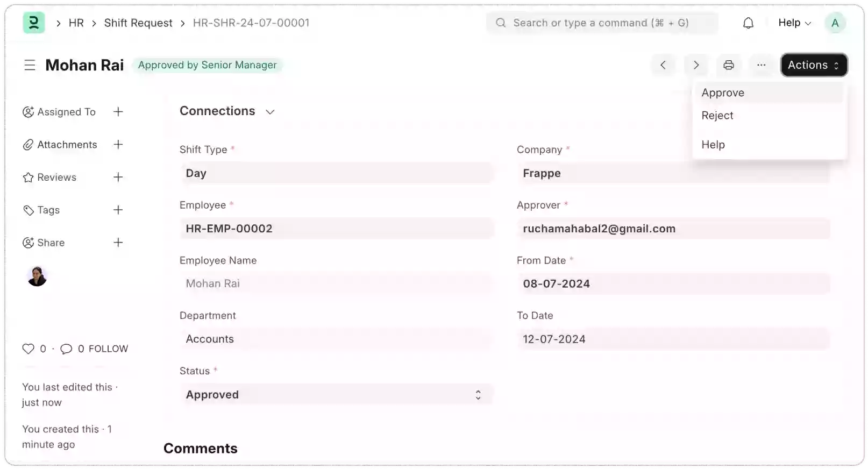
Task: Click the print icon in the toolbar
Action: 729,65
